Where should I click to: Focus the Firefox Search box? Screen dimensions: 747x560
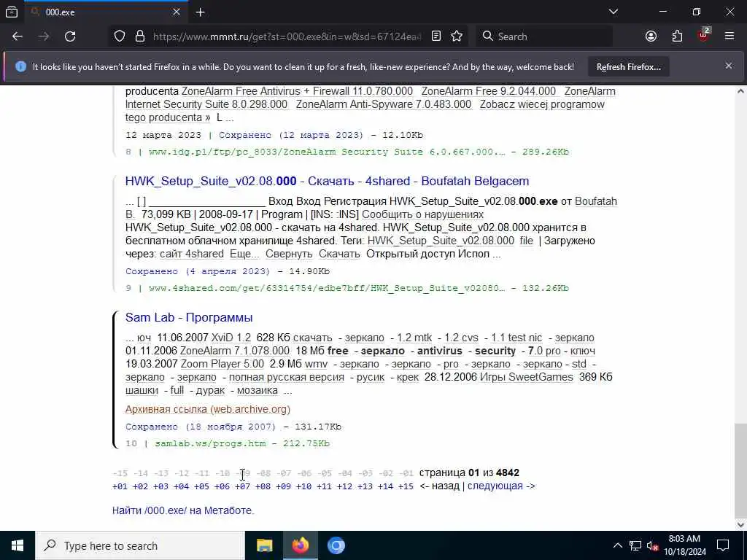(x=544, y=36)
